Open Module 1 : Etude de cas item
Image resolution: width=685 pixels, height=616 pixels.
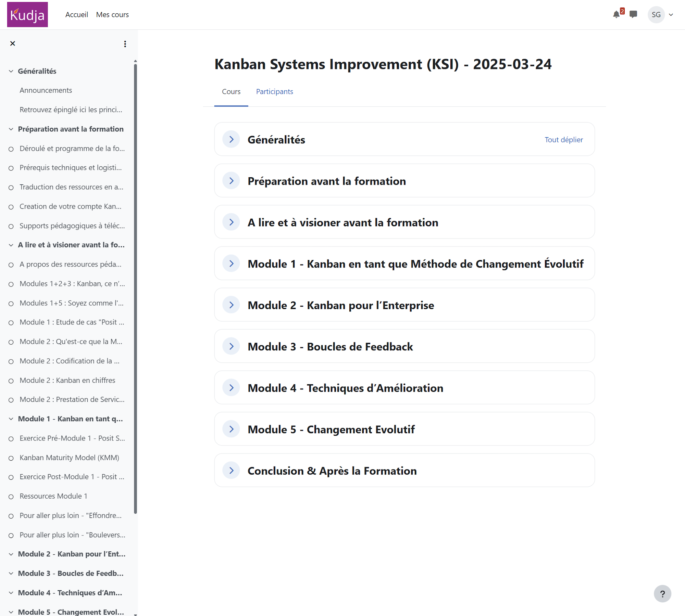72,322
